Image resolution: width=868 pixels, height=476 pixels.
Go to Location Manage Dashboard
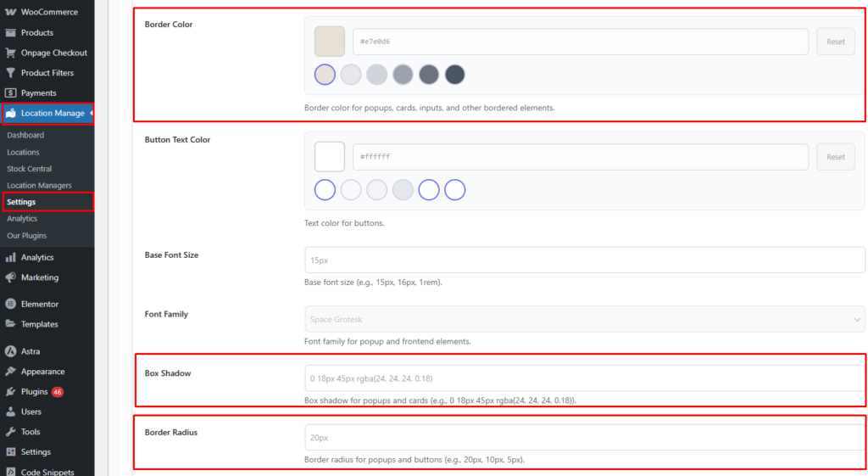[x=25, y=135]
